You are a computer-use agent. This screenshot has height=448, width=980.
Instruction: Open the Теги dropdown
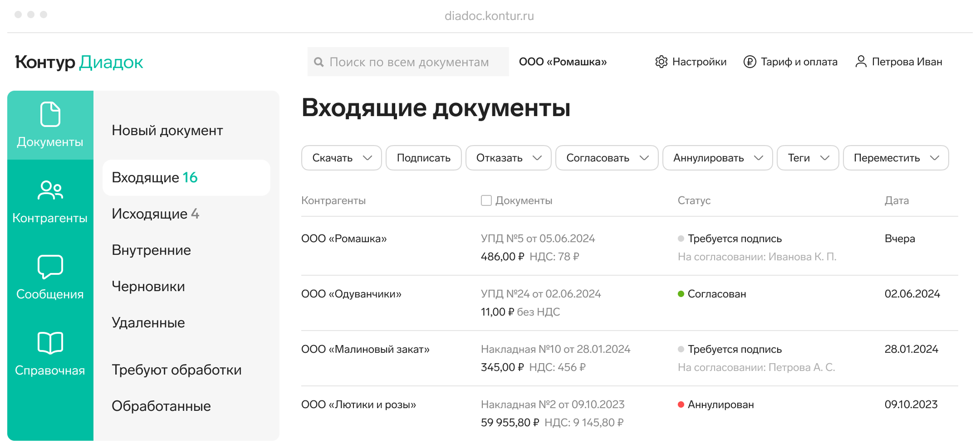[808, 158]
